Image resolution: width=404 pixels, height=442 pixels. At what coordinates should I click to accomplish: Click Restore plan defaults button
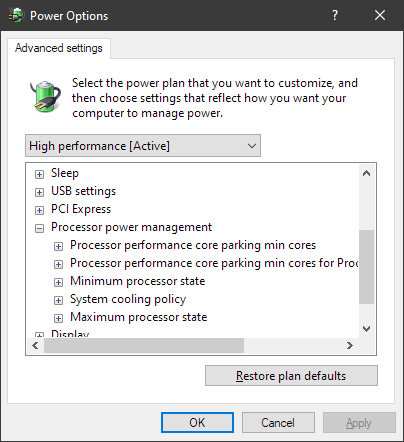(291, 376)
